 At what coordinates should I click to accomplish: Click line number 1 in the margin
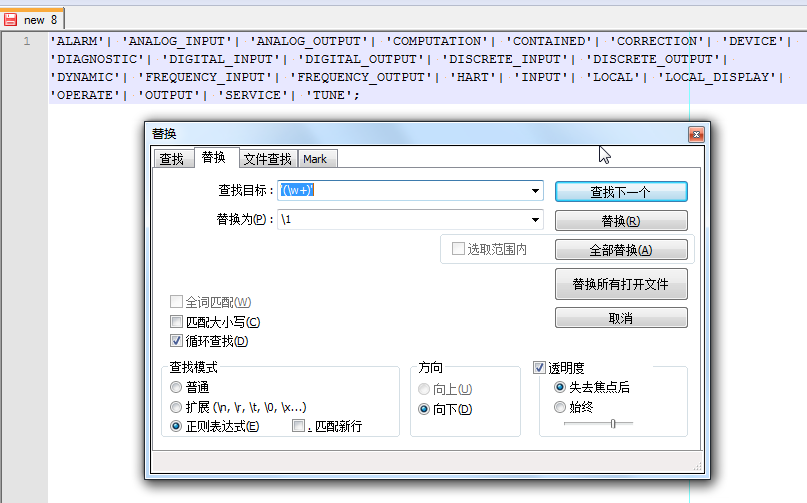[27, 41]
